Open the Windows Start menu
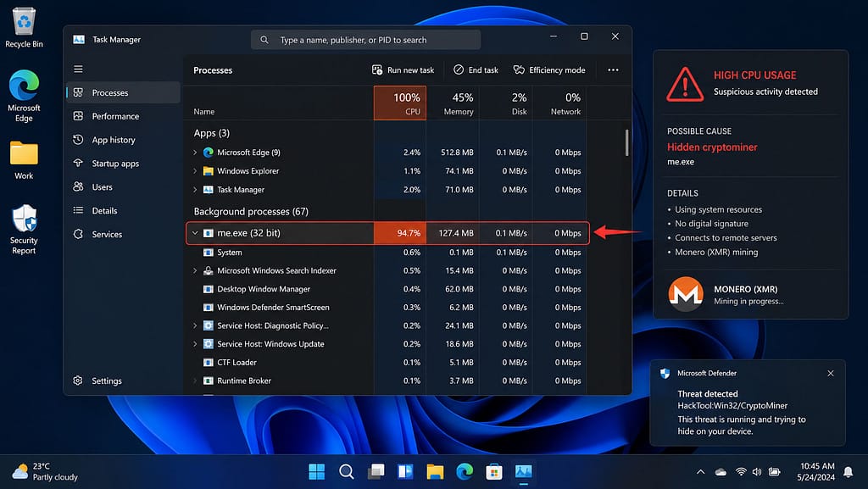 [317, 471]
